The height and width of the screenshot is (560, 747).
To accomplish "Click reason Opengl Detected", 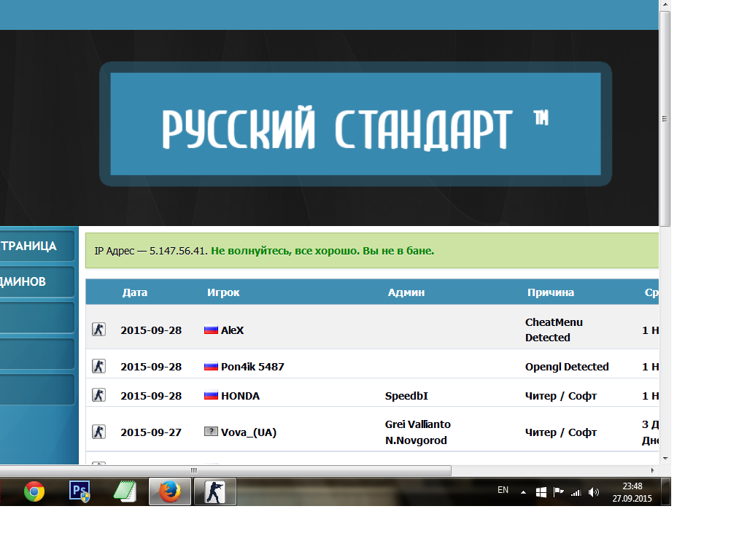I will click(567, 367).
